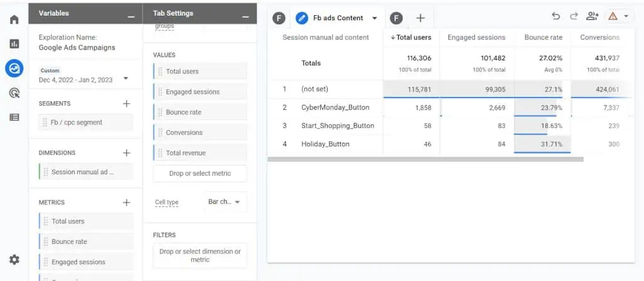This screenshot has width=644, height=281.
Task: Sort by Engaged sessions column header
Action: tap(477, 37)
